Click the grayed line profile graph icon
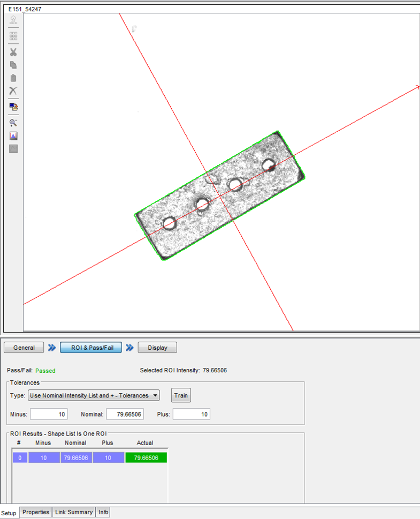This screenshot has width=420, height=519. pos(13,149)
